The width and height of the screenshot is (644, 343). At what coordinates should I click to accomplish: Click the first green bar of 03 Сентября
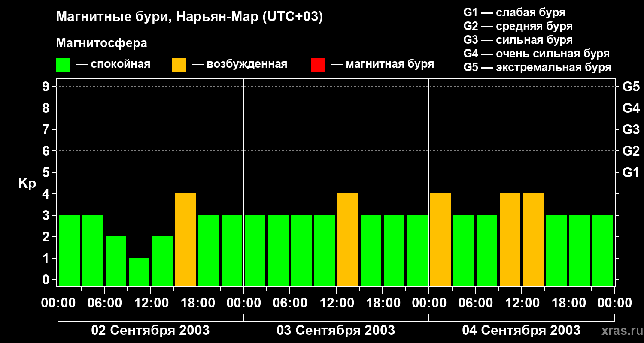255,250
